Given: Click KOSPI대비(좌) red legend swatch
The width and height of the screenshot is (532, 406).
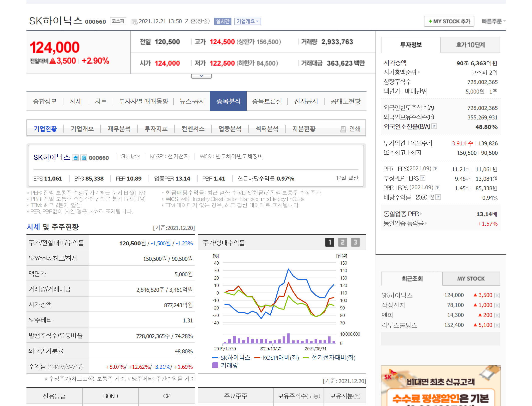Looking at the screenshot, I should [257, 358].
